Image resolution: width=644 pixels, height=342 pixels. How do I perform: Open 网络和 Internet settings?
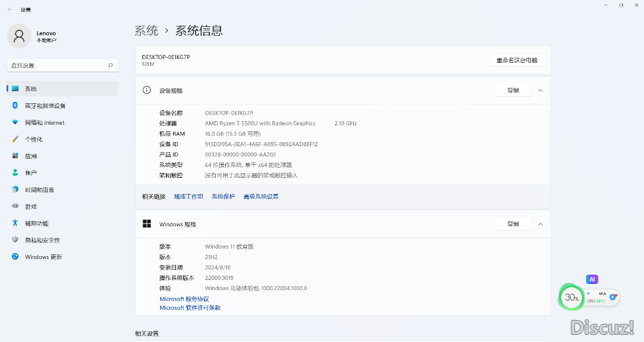coord(63,122)
